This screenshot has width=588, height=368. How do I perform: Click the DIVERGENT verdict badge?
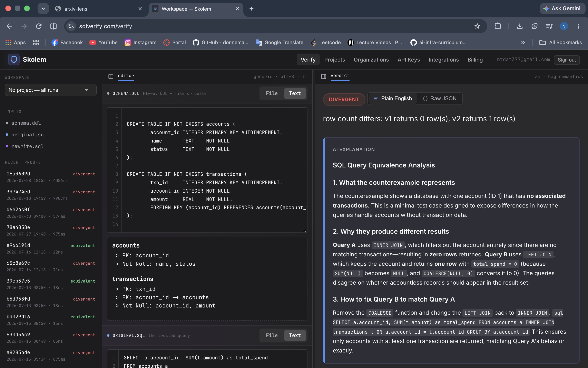tap(344, 99)
